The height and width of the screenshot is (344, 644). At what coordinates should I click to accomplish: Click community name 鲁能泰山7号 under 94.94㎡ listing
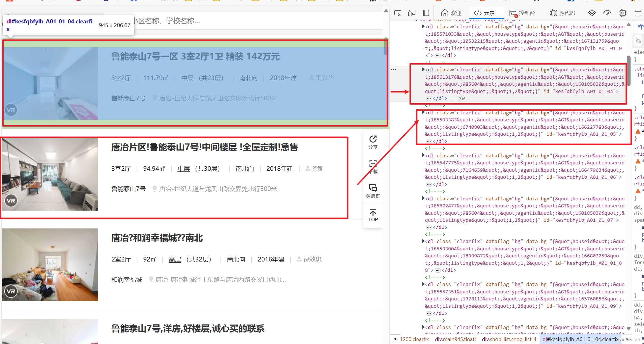[128, 189]
